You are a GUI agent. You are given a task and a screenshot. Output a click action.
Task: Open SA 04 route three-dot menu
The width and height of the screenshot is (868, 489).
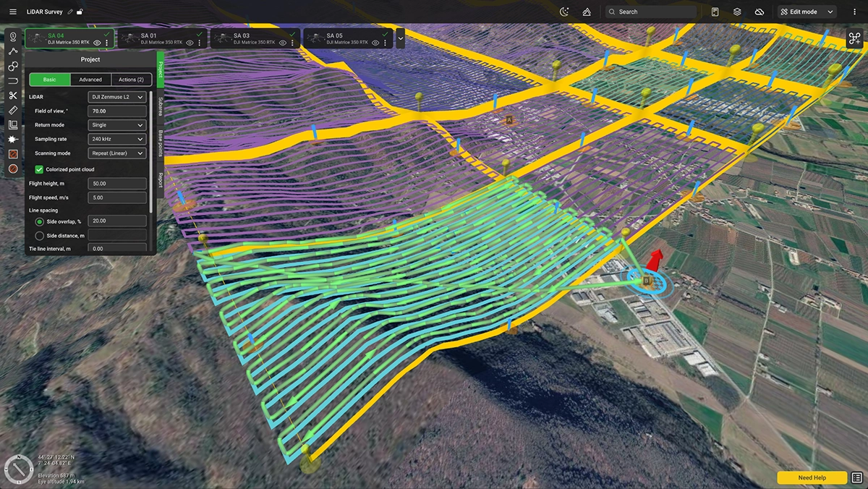tap(107, 43)
